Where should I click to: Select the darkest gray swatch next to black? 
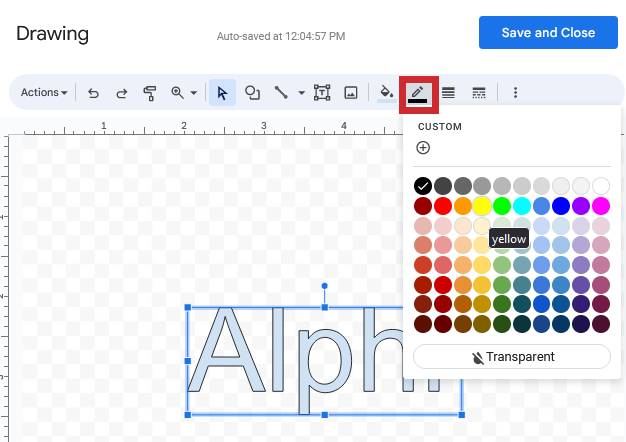tap(443, 186)
